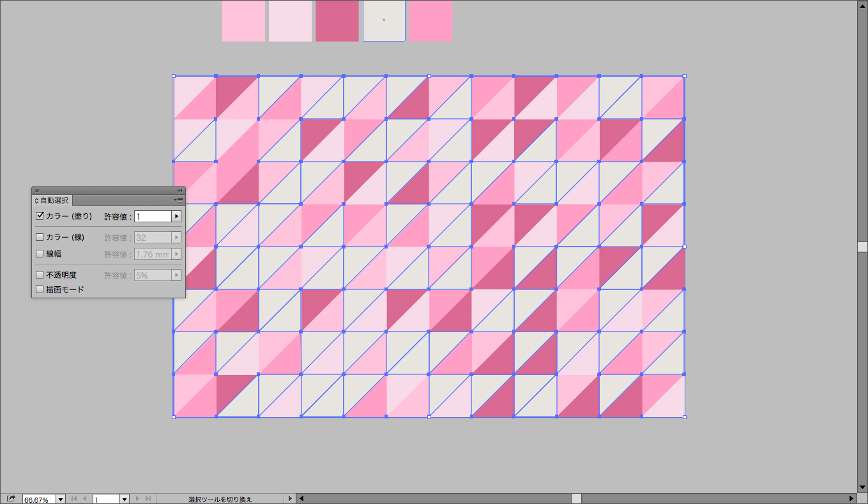This screenshot has height=504, width=868.
Task: Click the vertical scrollbar down arrow
Action: click(862, 487)
